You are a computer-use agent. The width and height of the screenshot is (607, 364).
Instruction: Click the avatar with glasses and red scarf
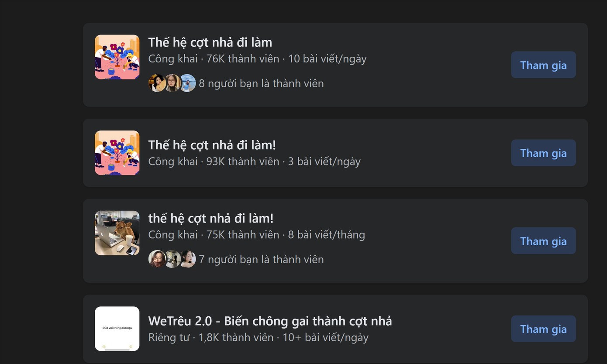coord(157,259)
